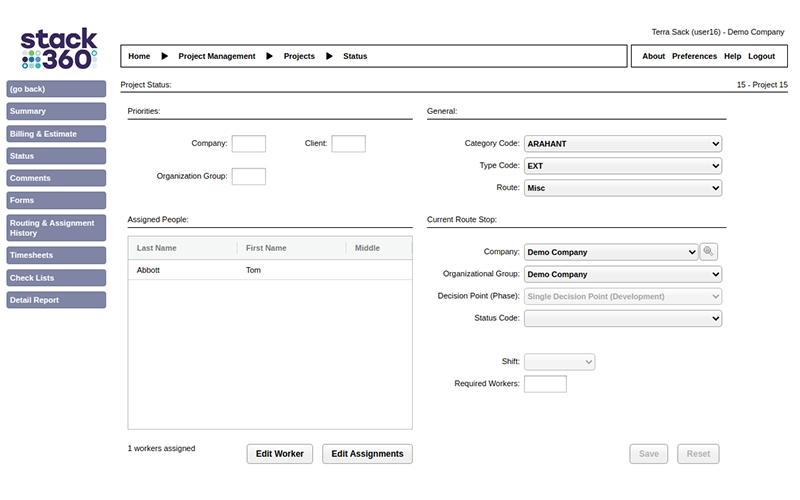Click the Save button

(648, 454)
